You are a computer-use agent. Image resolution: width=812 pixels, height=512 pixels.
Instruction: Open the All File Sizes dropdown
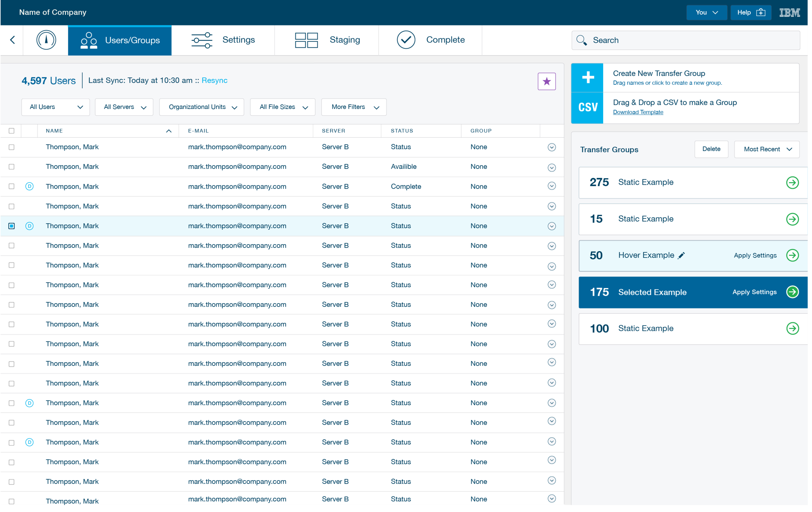pyautogui.click(x=283, y=107)
